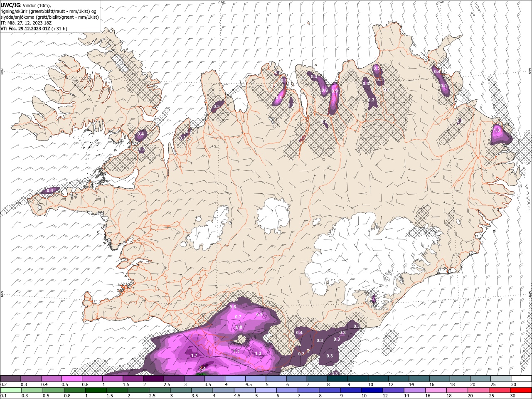Pick pale grey 25 swatch in upper legend

click(501, 379)
